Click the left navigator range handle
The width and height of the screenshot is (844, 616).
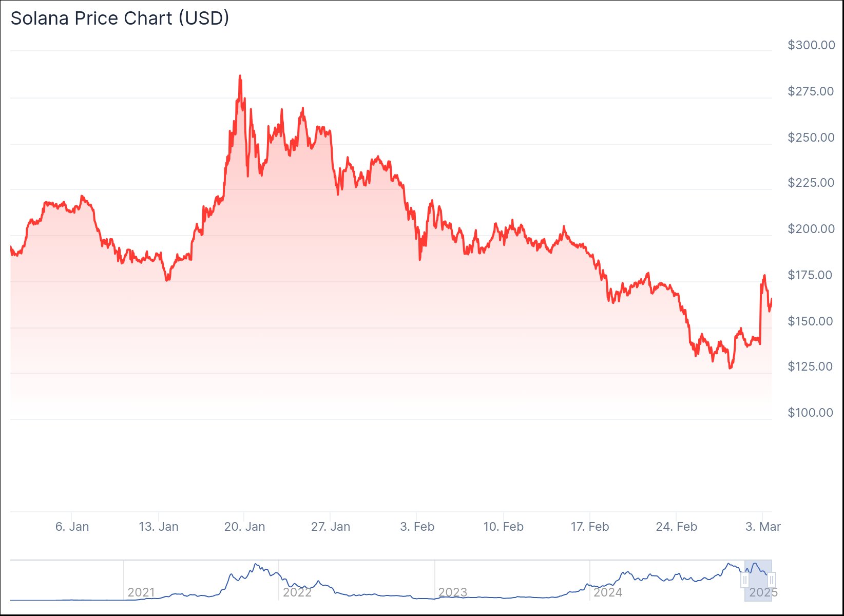[x=745, y=580]
